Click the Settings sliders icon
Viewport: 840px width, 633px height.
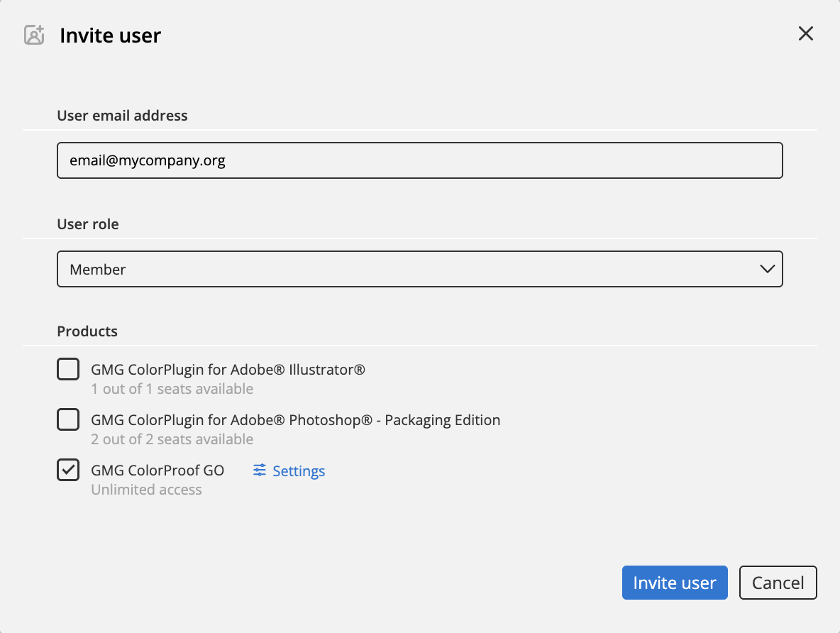tap(259, 470)
